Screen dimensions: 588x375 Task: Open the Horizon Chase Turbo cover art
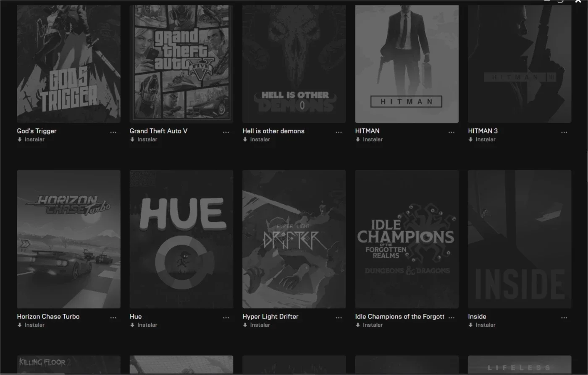click(x=68, y=239)
